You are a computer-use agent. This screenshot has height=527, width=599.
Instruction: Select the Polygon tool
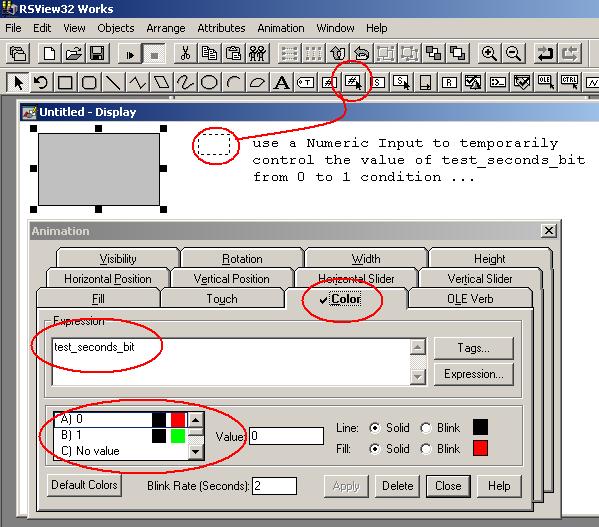click(x=161, y=82)
